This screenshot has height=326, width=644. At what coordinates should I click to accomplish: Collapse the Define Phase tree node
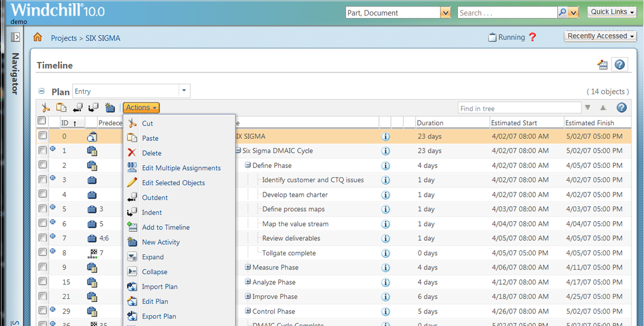point(248,165)
